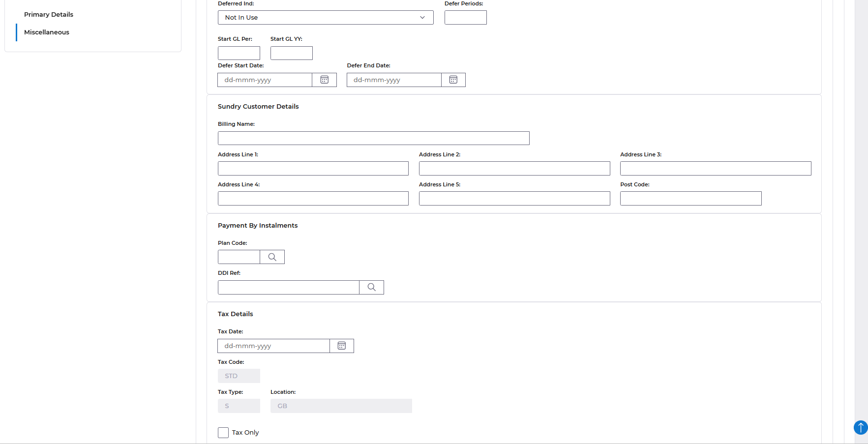Viewport: 868px width, 444px height.
Task: Click the Post Code field
Action: 690,199
